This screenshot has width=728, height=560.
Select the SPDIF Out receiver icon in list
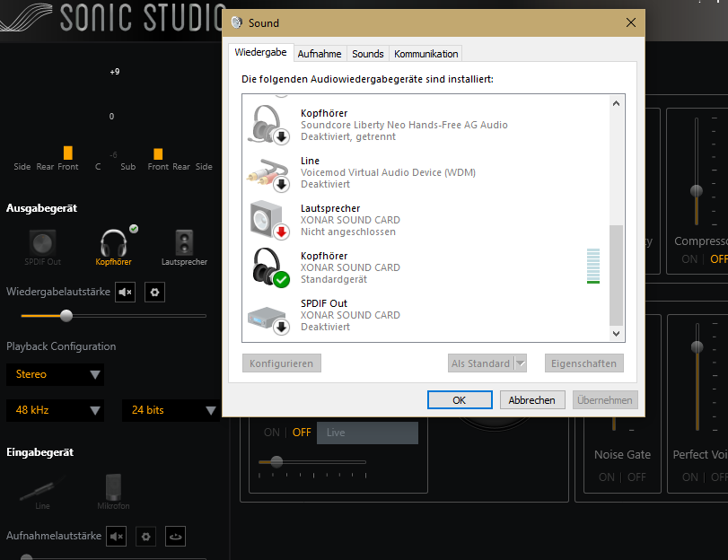268,319
